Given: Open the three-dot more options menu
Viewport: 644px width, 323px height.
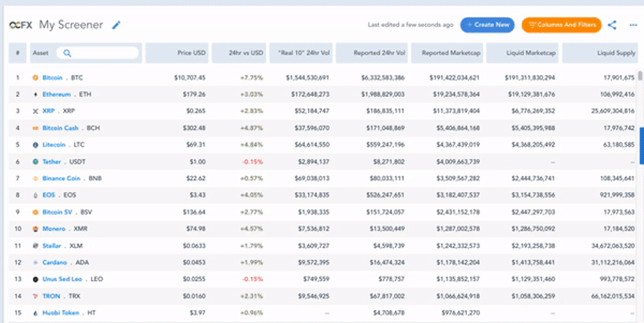Looking at the screenshot, I should pos(633,25).
